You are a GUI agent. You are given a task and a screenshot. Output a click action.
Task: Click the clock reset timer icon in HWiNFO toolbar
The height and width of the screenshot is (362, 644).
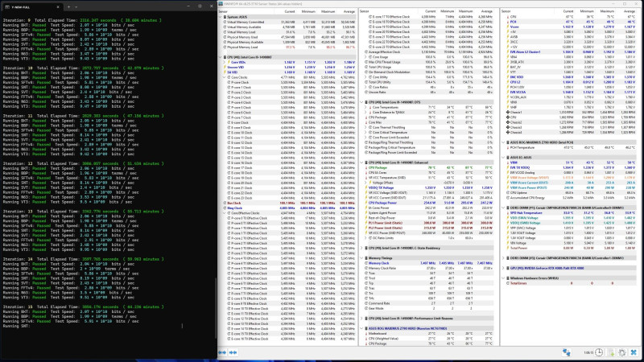pyautogui.click(x=599, y=352)
